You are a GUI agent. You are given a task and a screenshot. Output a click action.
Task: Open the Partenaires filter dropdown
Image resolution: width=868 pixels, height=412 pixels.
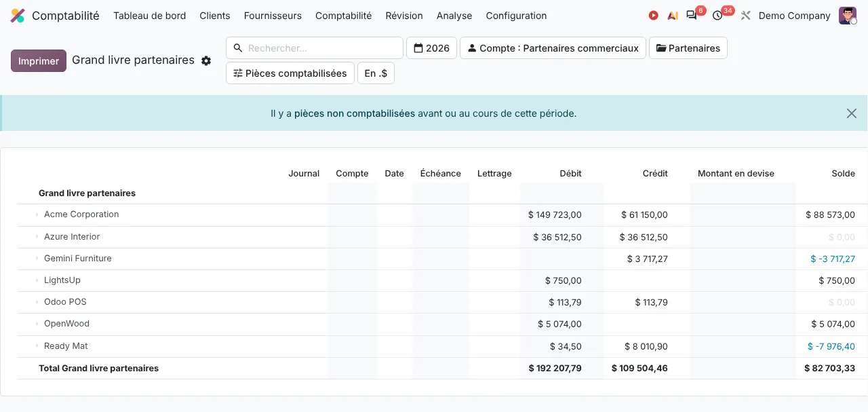(x=688, y=48)
